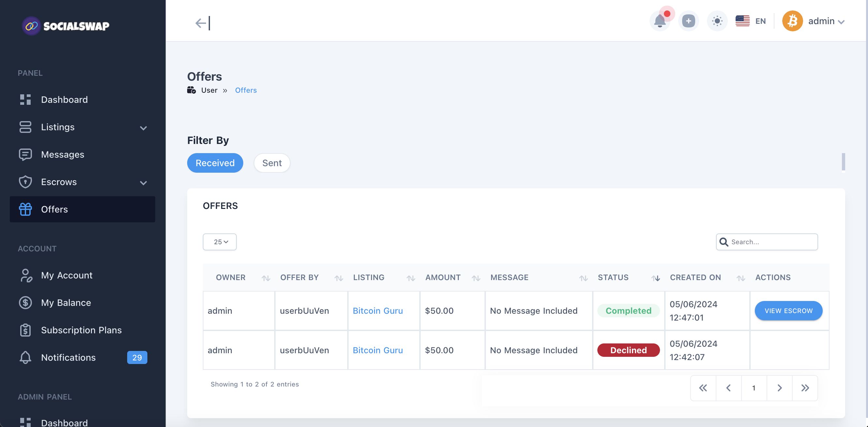This screenshot has width=868, height=427.
Task: Open admin user dropdown menu
Action: point(826,21)
